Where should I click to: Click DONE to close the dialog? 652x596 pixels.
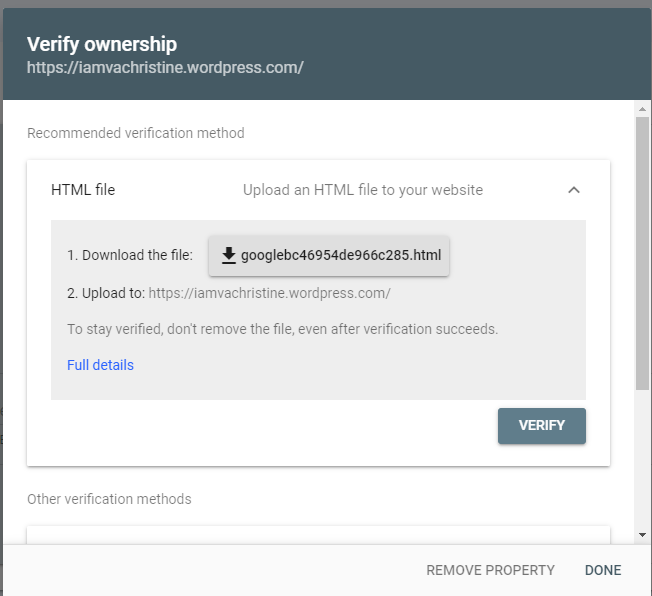point(603,570)
